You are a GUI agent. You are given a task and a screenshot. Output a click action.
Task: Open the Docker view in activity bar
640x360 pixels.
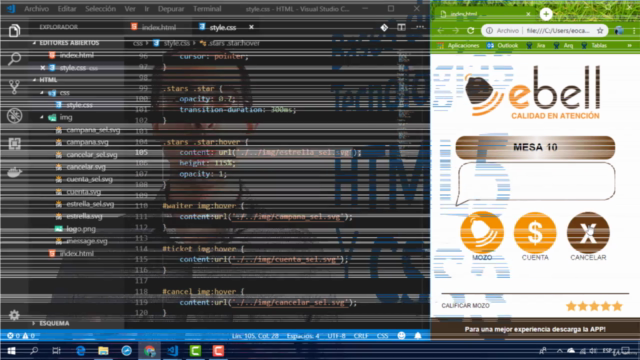point(14,172)
